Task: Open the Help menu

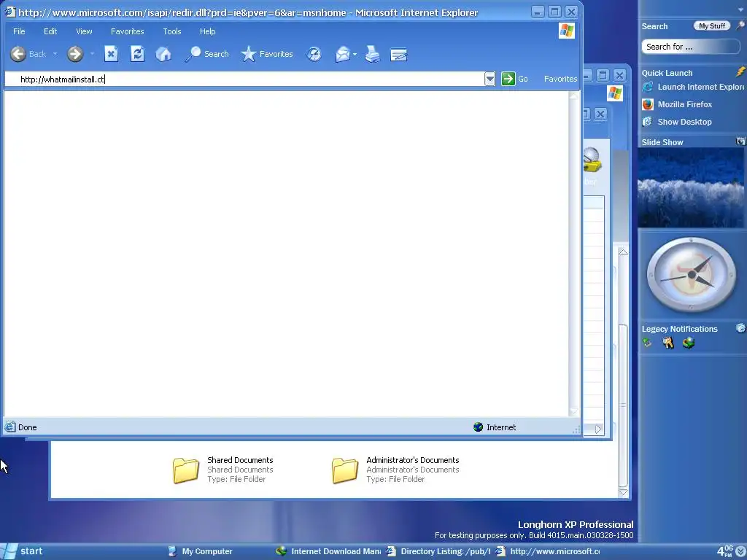Action: (207, 31)
